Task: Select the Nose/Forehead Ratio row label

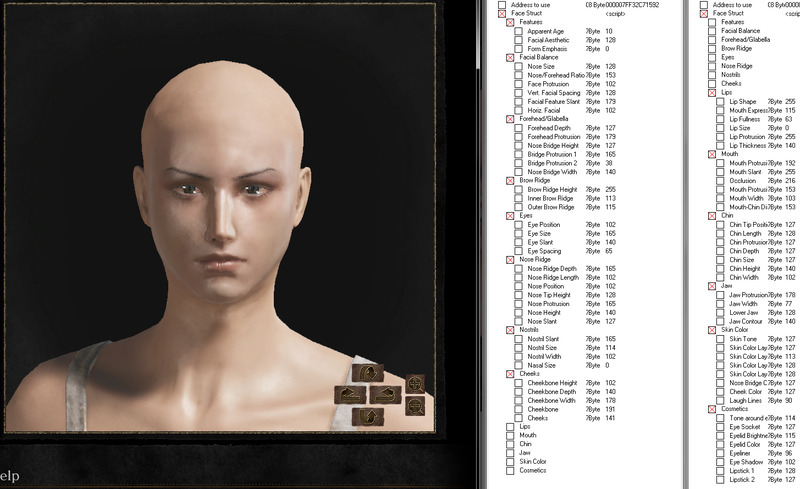Action: coord(556,75)
